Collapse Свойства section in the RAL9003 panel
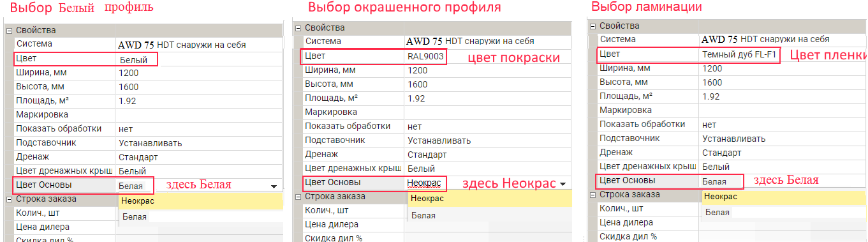Image resolution: width=868 pixels, height=242 pixels. click(298, 28)
